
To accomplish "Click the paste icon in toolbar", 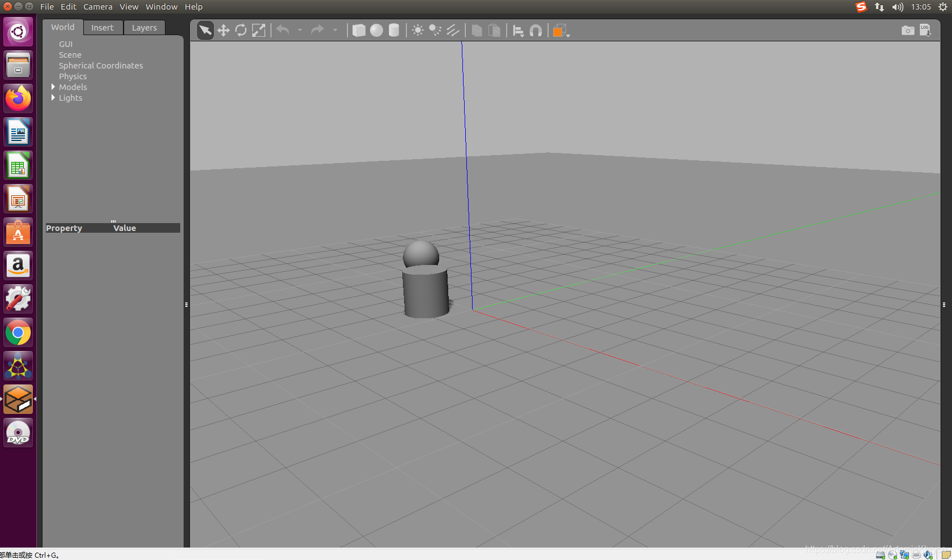I will (494, 30).
